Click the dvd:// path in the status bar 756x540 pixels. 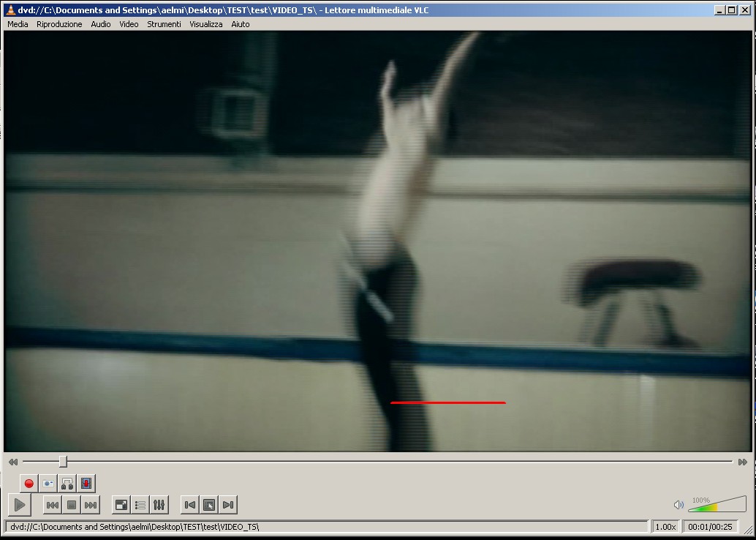[135, 527]
